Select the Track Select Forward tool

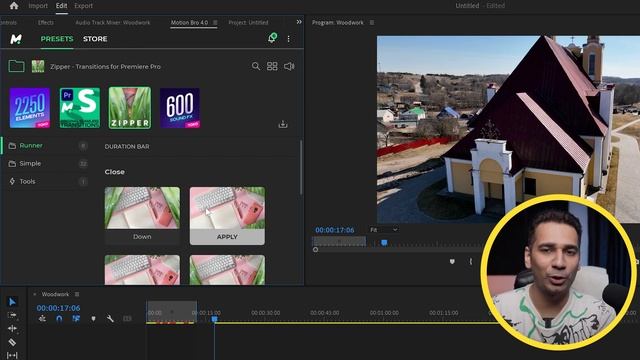[12, 315]
